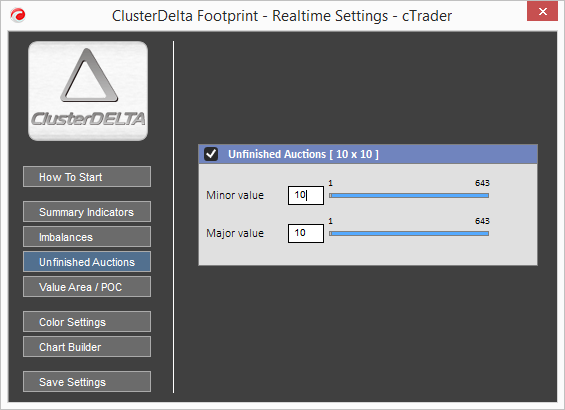This screenshot has height=410, width=565.
Task: Click the cTrader red logo icon
Action: click(18, 15)
